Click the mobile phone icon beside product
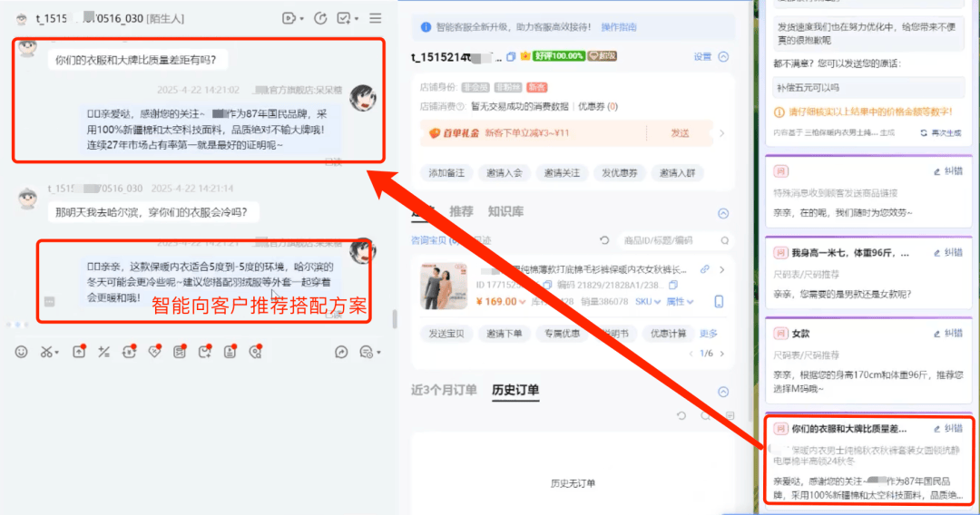Viewport: 980px width, 515px height. pyautogui.click(x=720, y=301)
